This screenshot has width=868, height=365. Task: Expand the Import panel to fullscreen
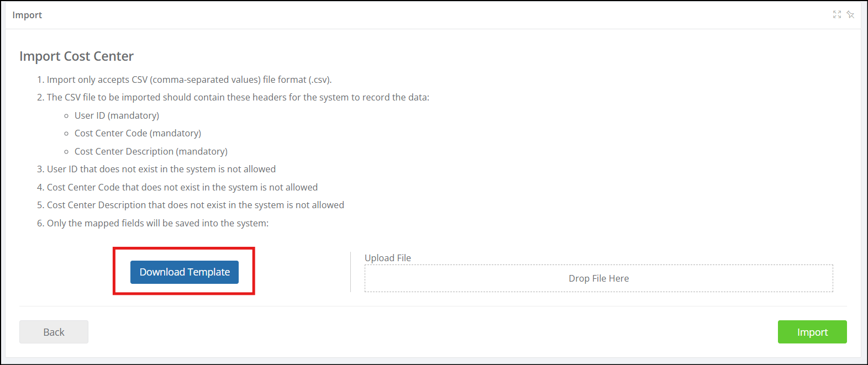coord(837,15)
